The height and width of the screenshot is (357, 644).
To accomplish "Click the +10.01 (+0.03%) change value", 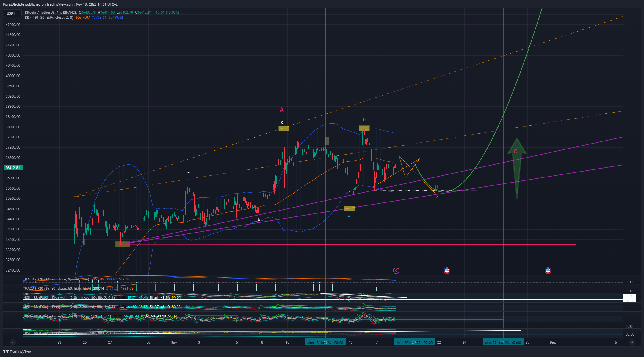I will (166, 13).
